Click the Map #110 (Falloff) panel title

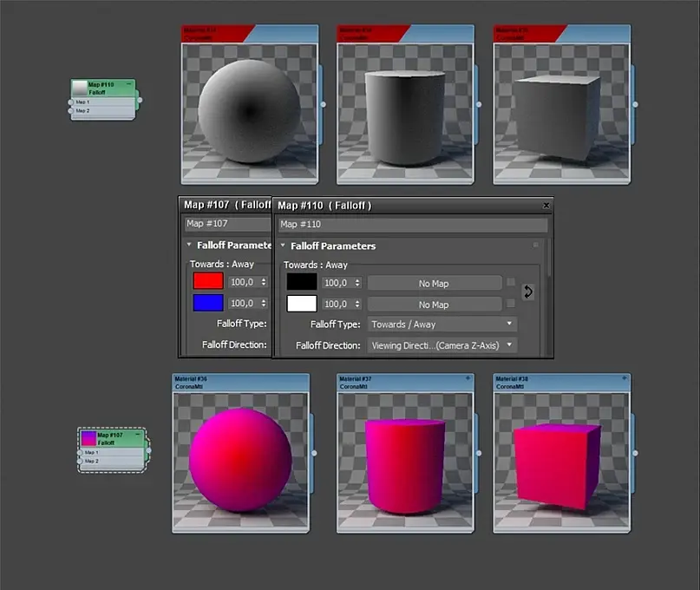tap(324, 206)
